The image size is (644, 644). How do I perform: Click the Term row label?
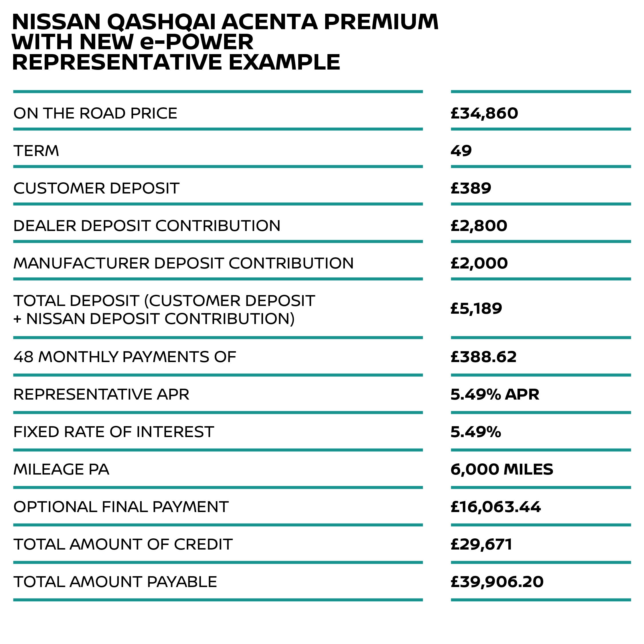(x=36, y=151)
